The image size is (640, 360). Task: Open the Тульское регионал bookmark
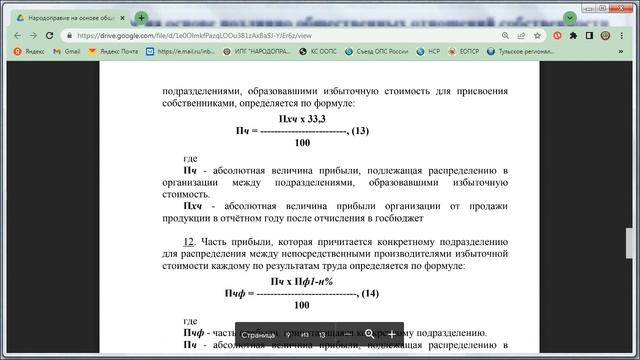pyautogui.click(x=521, y=51)
